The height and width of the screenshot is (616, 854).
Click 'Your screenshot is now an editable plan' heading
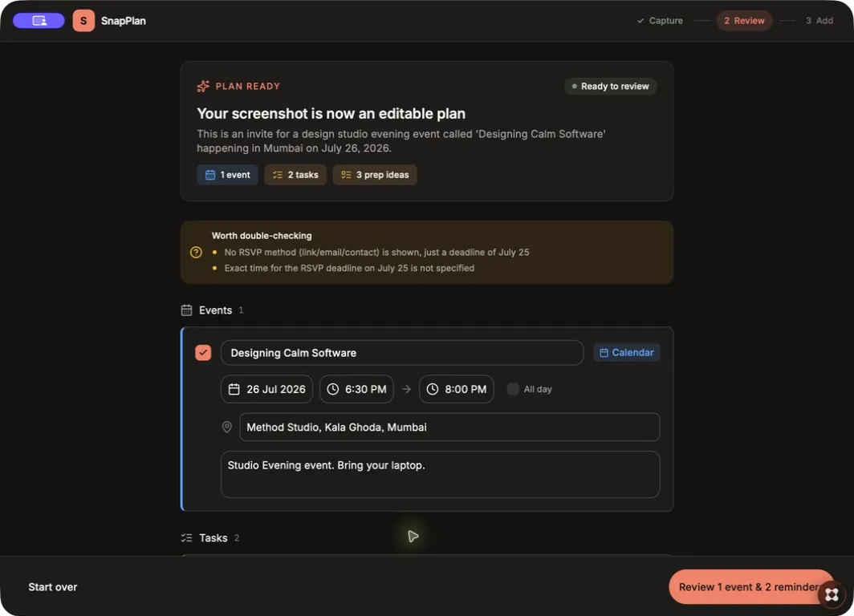[331, 114]
